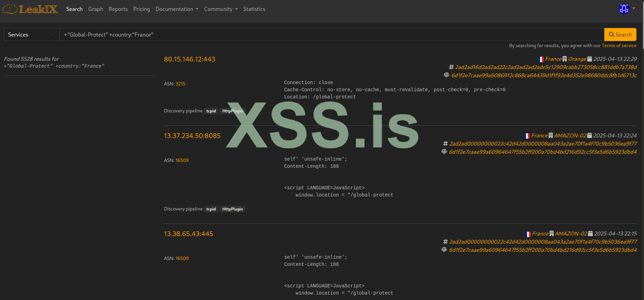Open result 13.38.65.43:445
Image resolution: width=644 pixels, height=300 pixels.
click(x=189, y=234)
